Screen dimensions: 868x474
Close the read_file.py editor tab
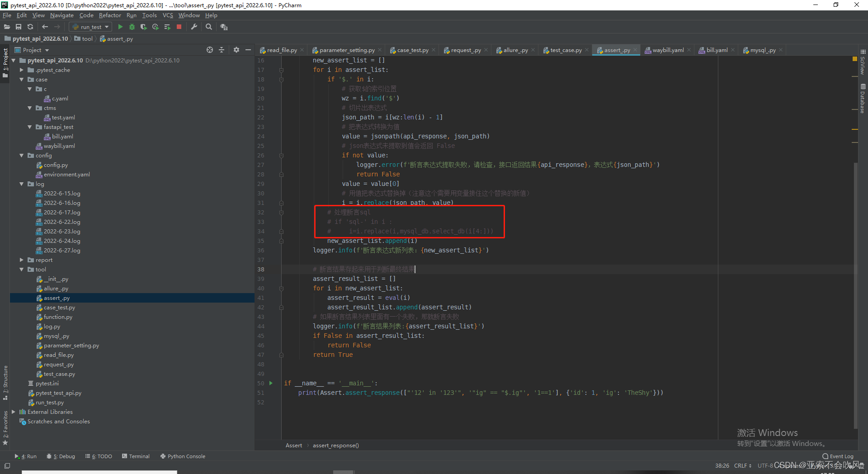tap(302, 50)
